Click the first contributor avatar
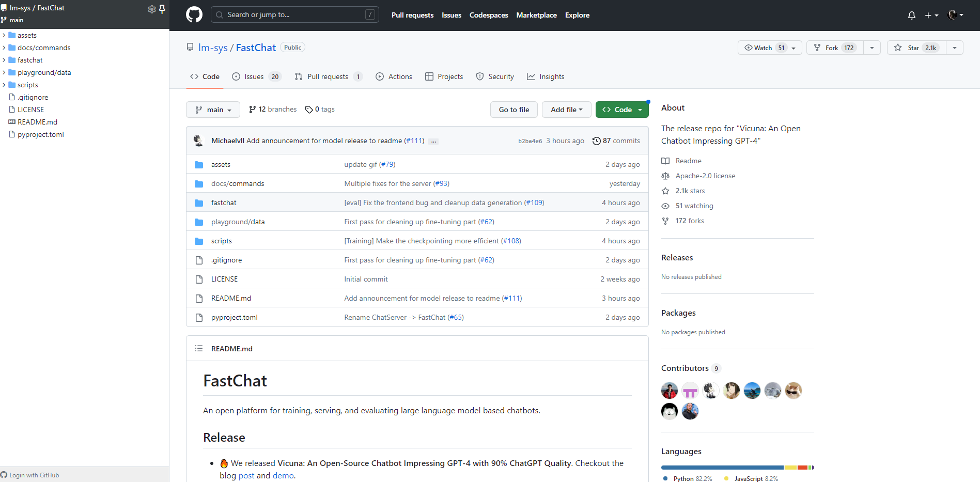This screenshot has height=482, width=980. [x=670, y=391]
